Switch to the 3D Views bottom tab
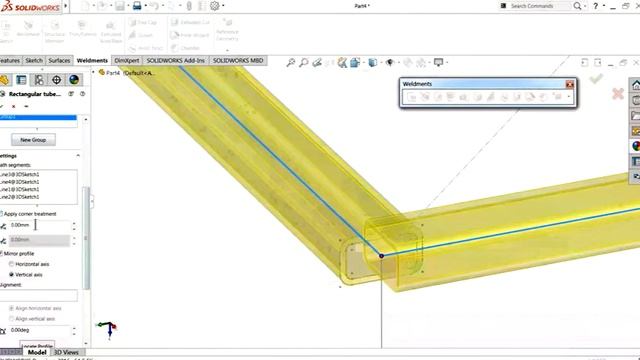This screenshot has height=360, width=640. pyautogui.click(x=66, y=352)
